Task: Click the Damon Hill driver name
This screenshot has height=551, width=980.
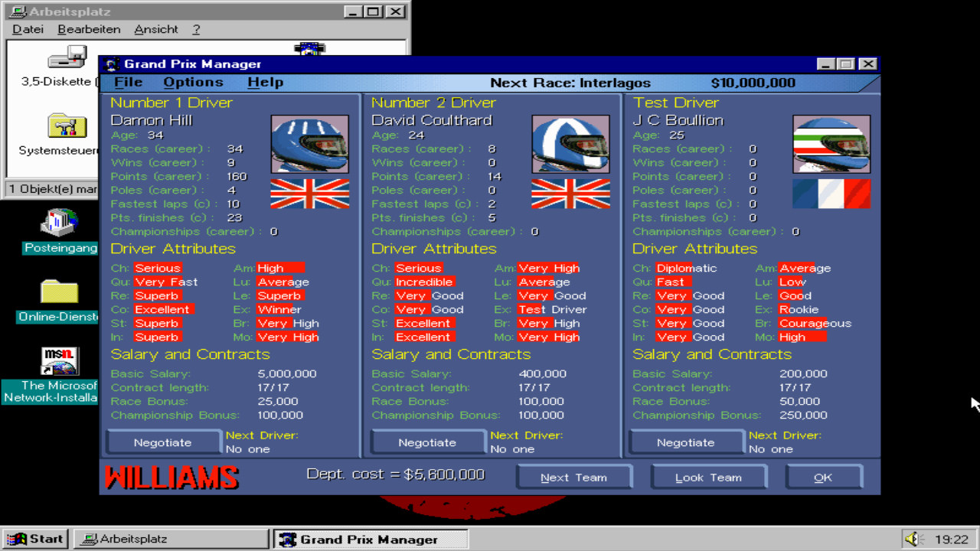Action: [x=152, y=120]
